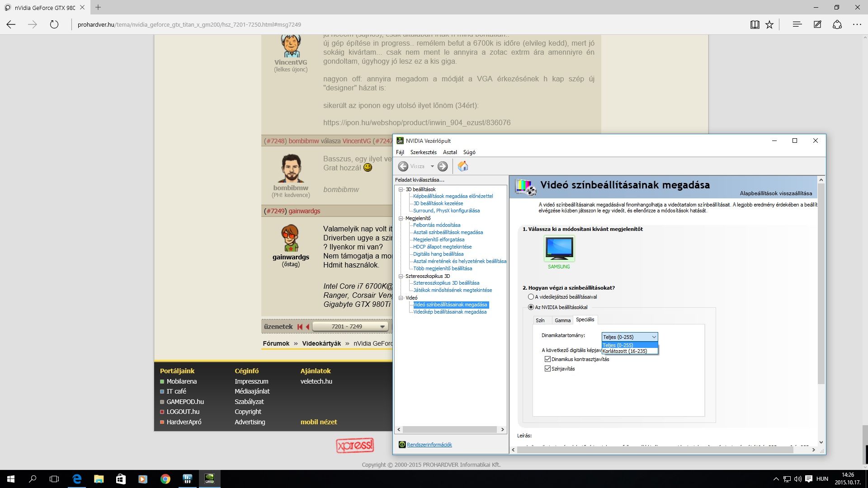The height and width of the screenshot is (488, 868).
Task: Collapse the 3D beállítások tree node
Action: pyautogui.click(x=401, y=189)
